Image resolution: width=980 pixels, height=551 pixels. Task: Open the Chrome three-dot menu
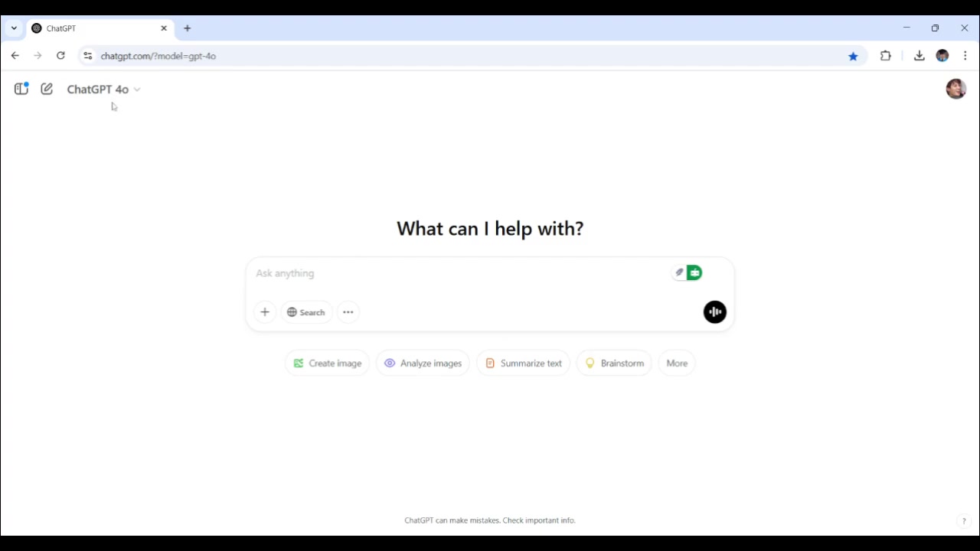965,56
